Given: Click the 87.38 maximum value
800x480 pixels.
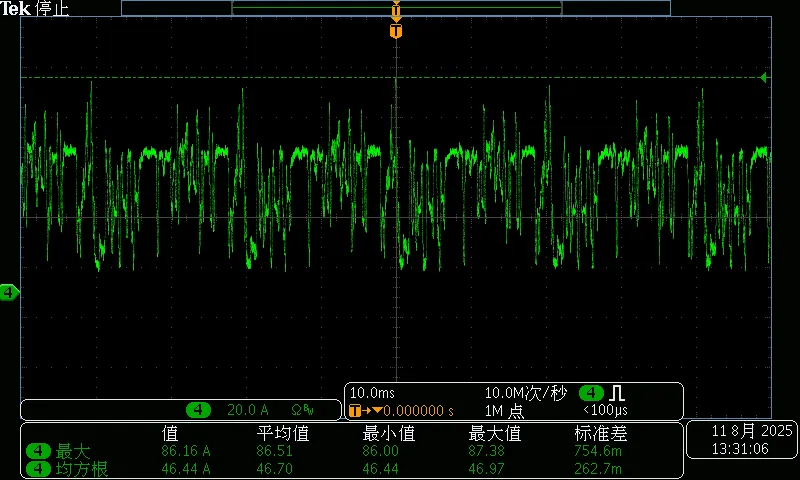Looking at the screenshot, I should (487, 451).
